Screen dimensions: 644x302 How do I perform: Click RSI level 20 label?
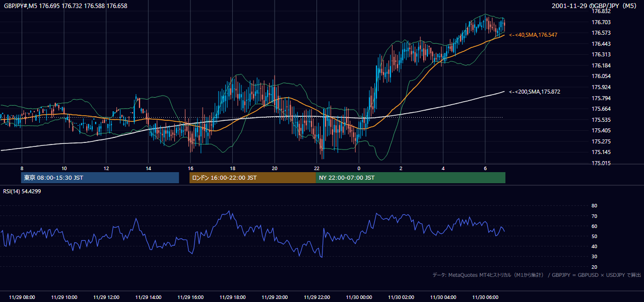pyautogui.click(x=594, y=267)
